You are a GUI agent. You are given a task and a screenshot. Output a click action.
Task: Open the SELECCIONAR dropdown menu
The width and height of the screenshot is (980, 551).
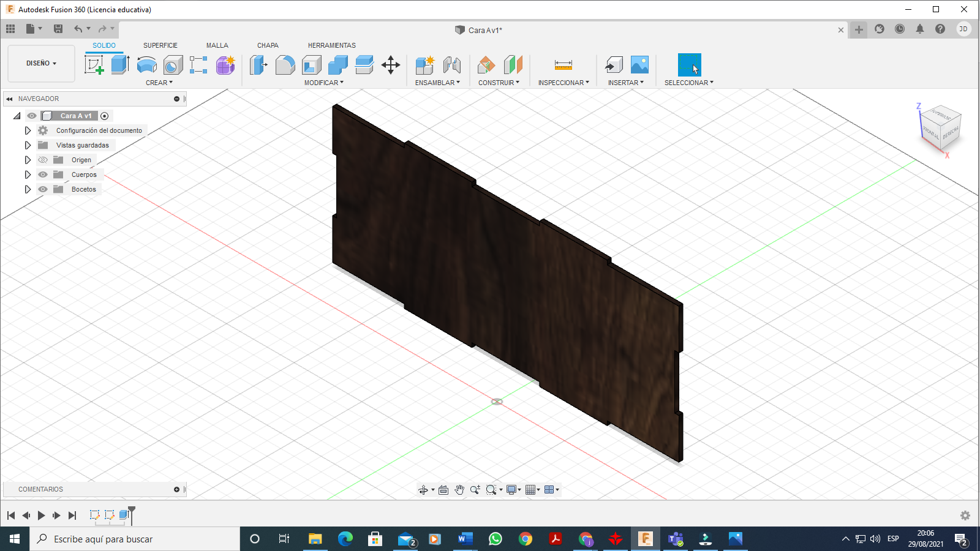[x=689, y=83]
